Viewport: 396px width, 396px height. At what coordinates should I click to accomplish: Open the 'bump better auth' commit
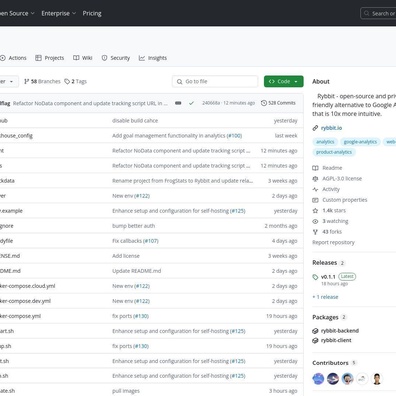tap(134, 226)
